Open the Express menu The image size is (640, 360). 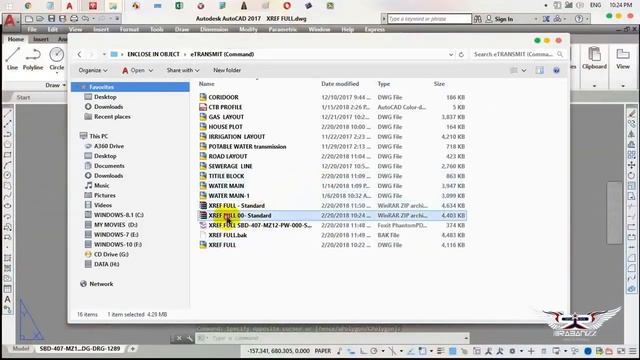pyautogui.click(x=374, y=29)
